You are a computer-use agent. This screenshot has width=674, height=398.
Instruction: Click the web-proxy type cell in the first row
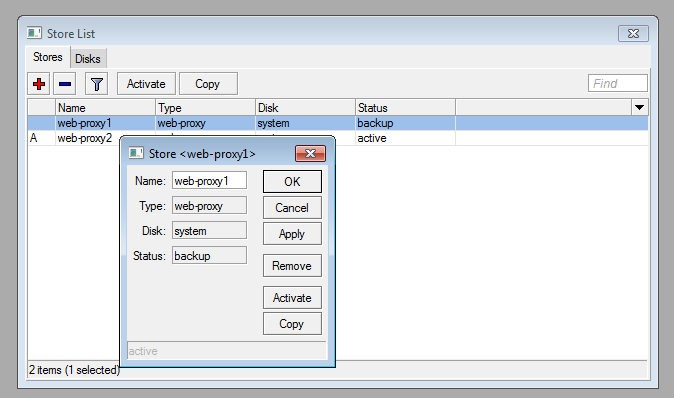(x=205, y=123)
